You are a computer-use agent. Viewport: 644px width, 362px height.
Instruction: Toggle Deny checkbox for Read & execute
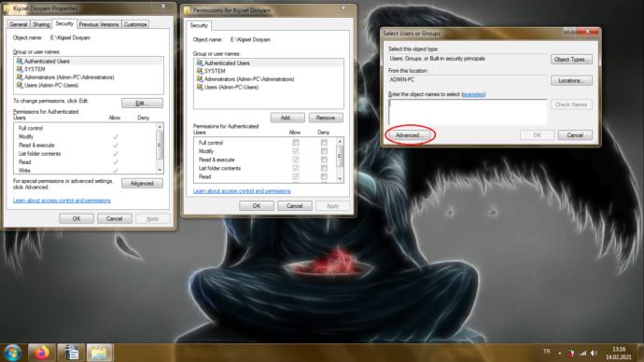pos(324,160)
